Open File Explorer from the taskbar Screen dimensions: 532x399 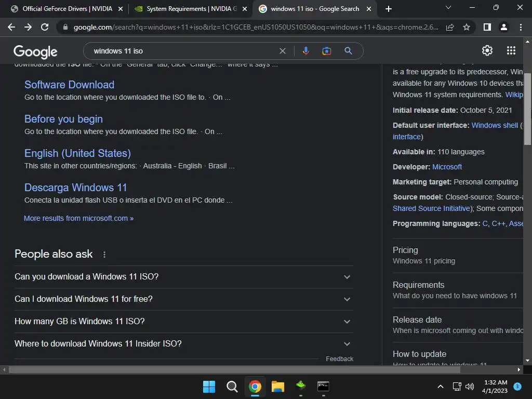pyautogui.click(x=278, y=387)
